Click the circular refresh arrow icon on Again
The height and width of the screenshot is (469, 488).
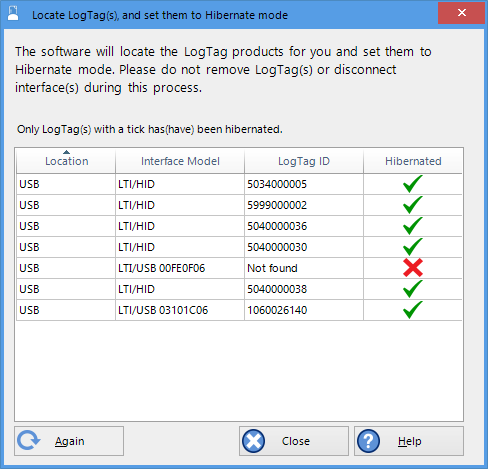point(29,441)
